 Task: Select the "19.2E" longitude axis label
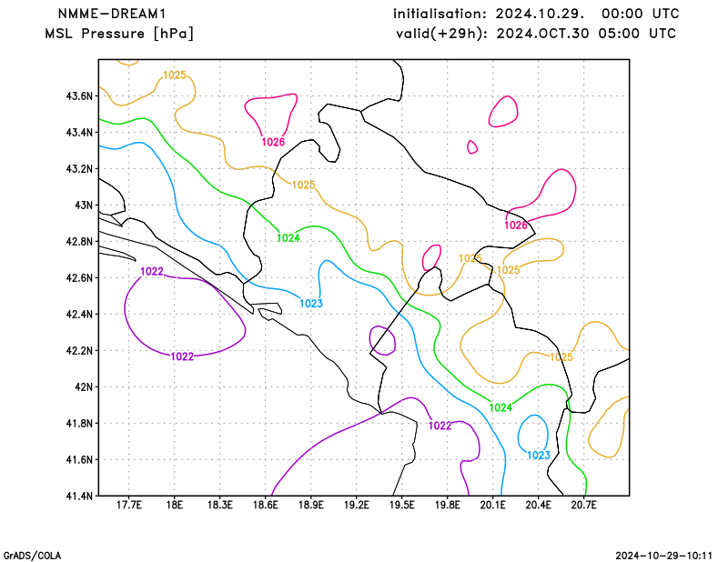pos(356,506)
